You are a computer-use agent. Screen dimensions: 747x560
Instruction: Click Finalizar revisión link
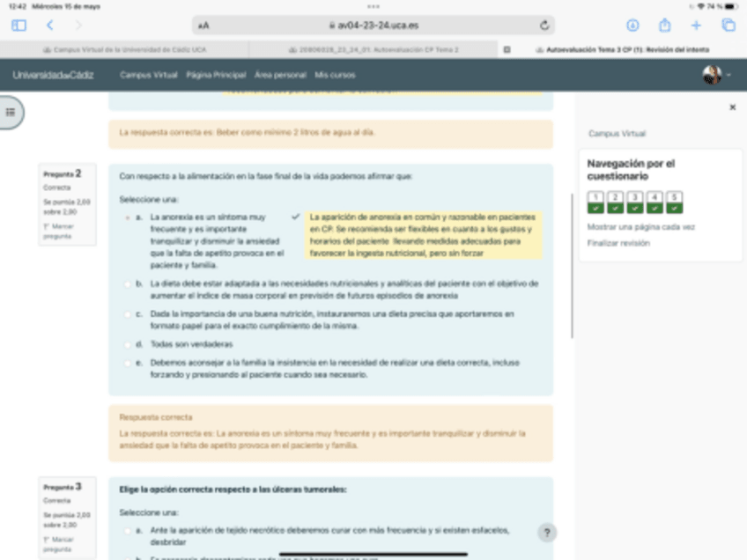click(618, 243)
